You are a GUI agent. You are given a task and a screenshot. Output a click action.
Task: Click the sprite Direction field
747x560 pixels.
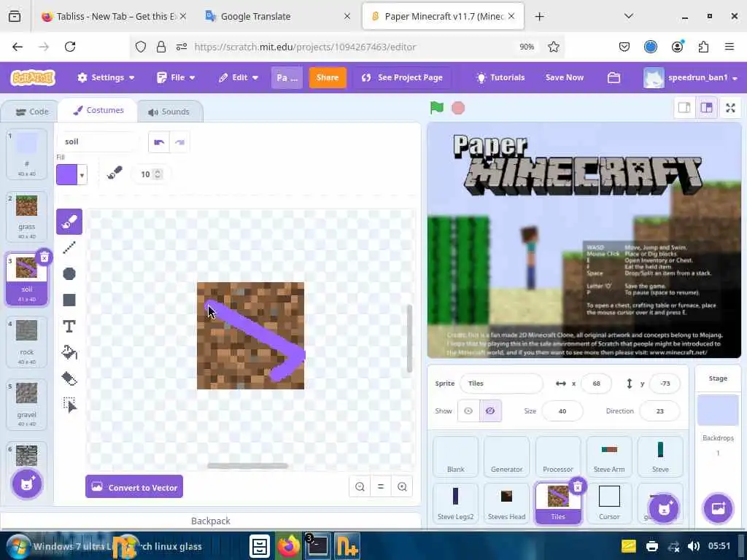(659, 411)
